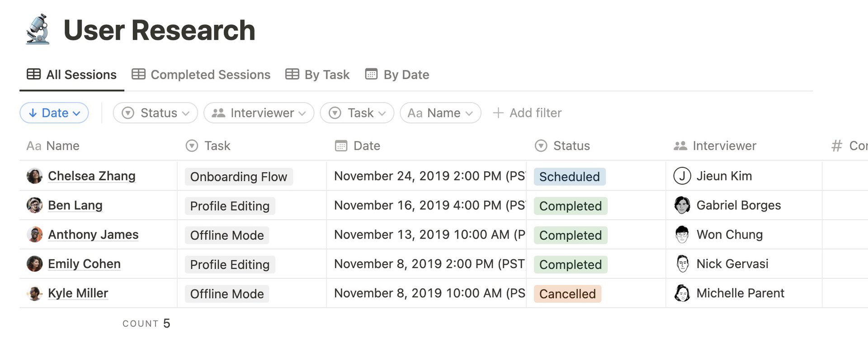868x348 pixels.
Task: Expand the Status filter dropdown
Action: click(155, 113)
